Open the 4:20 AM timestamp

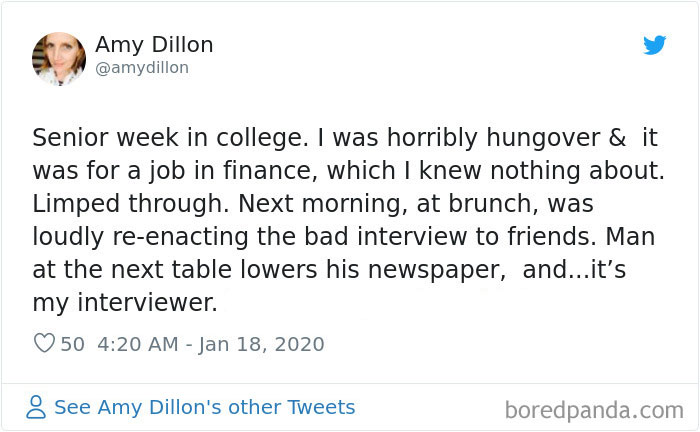pos(137,344)
